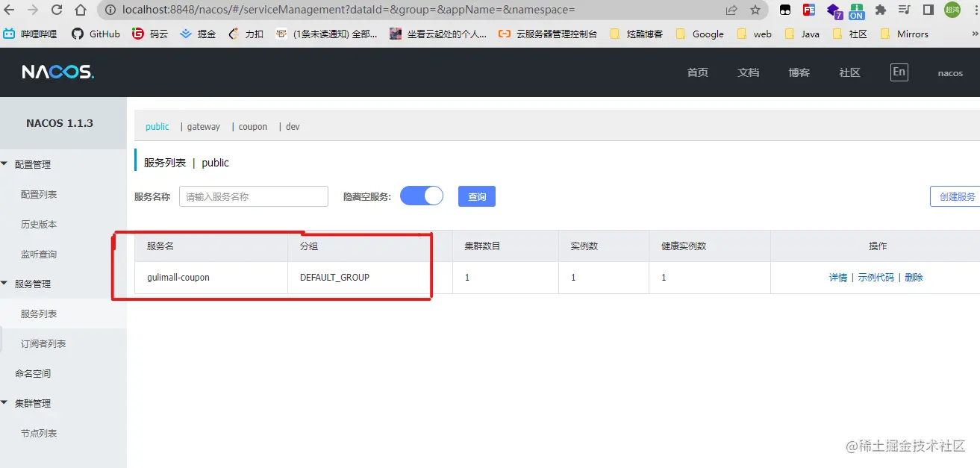The width and height of the screenshot is (980, 468).
Task: Open the 炫酷博客 bookmark folder
Action: pyautogui.click(x=637, y=34)
